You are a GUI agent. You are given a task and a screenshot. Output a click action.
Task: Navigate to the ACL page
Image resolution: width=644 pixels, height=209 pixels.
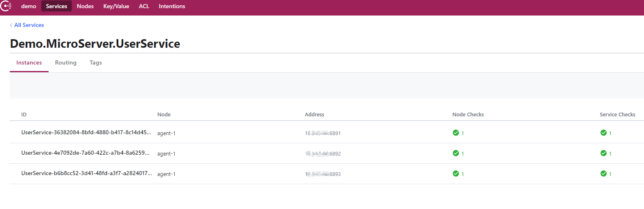(144, 6)
